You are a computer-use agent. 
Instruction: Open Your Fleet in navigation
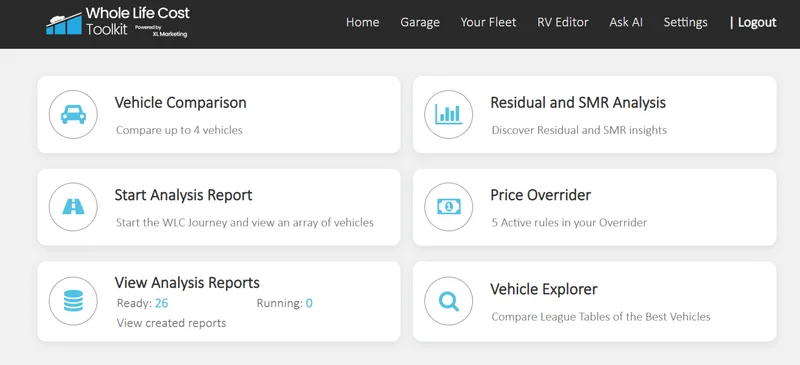coord(488,22)
